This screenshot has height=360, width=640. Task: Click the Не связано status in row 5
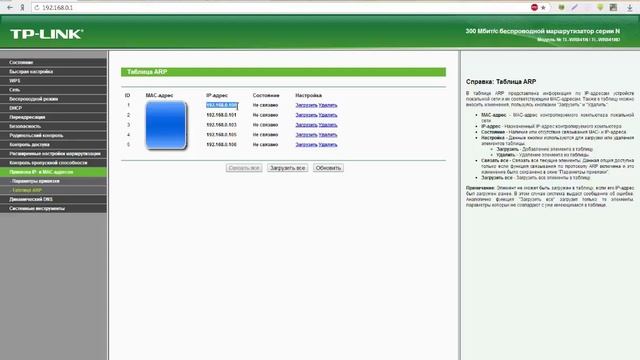pos(265,144)
